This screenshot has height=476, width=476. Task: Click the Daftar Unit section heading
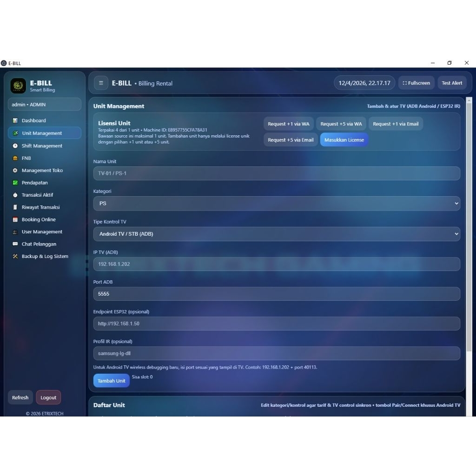(x=109, y=405)
